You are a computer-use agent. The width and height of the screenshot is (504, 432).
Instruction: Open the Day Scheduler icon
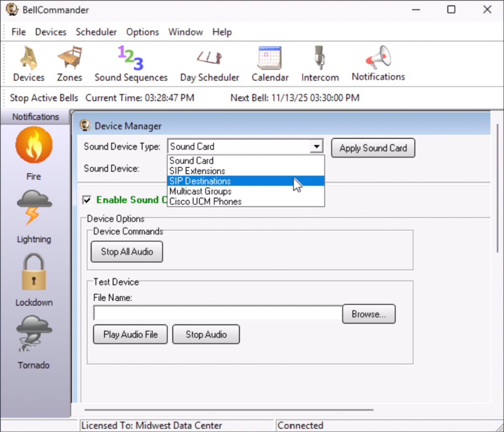(x=209, y=58)
